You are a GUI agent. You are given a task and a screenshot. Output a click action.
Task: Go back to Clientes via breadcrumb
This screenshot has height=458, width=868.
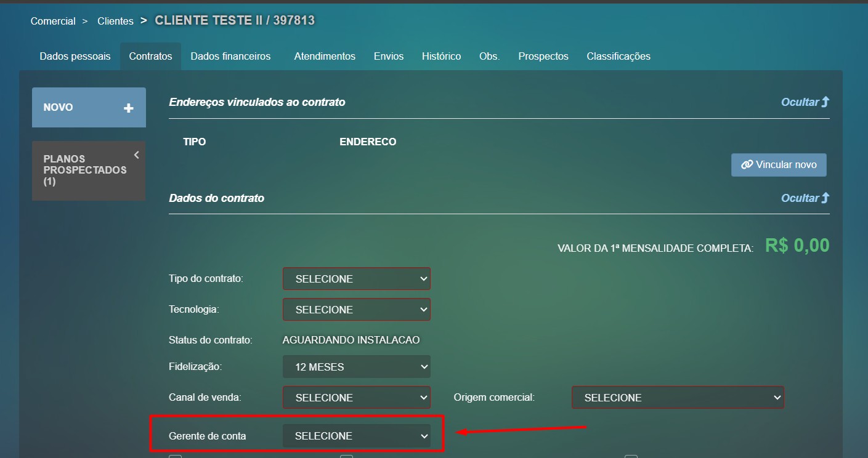(x=115, y=21)
